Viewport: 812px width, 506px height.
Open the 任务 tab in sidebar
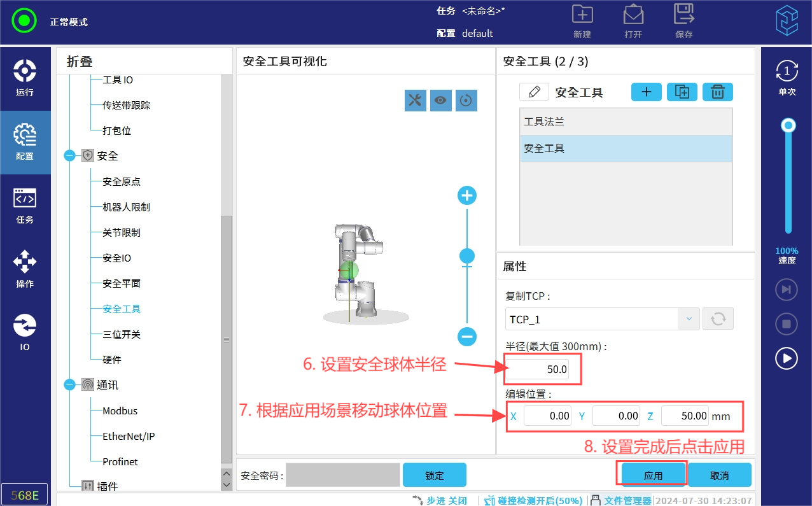25,206
